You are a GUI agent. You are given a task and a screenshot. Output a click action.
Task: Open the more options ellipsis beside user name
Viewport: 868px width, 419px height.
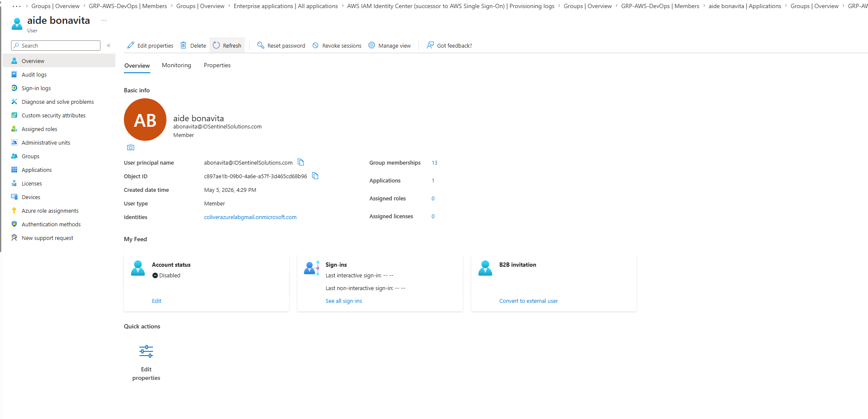(x=104, y=20)
